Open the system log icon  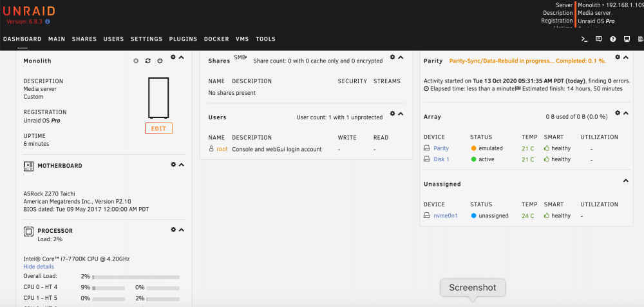click(641, 39)
